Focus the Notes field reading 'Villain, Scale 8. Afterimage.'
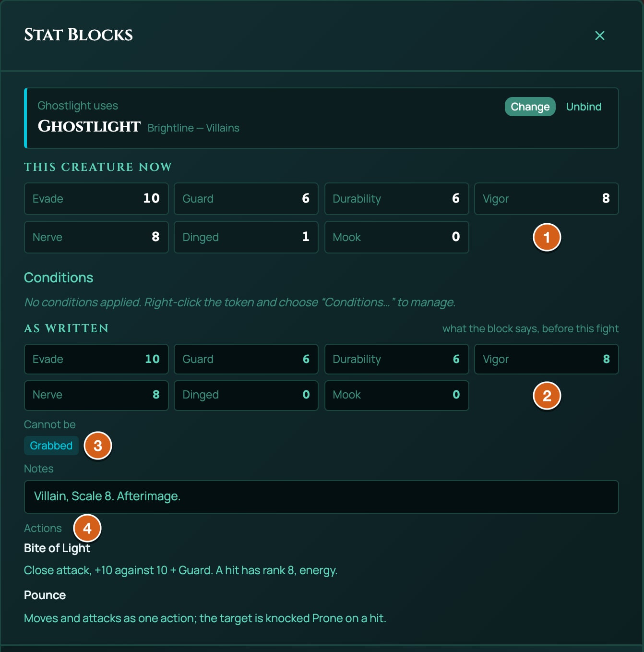 (321, 497)
